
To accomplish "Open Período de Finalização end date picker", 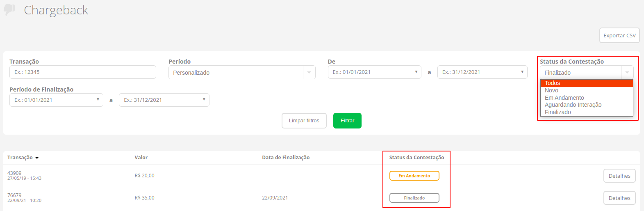I will [x=164, y=100].
